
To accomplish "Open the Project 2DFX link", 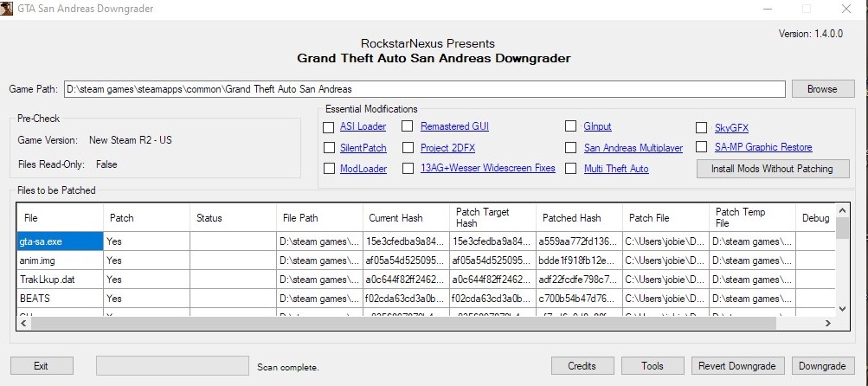I will click(447, 148).
